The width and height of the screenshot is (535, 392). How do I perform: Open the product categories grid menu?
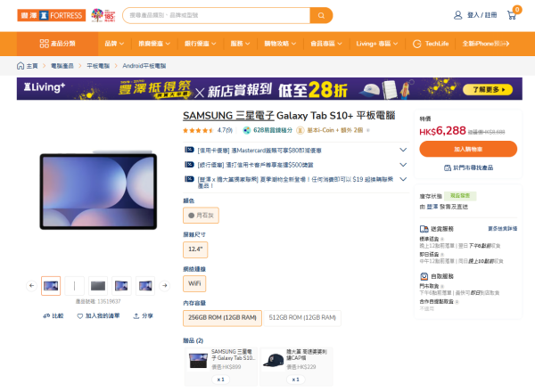(x=57, y=44)
